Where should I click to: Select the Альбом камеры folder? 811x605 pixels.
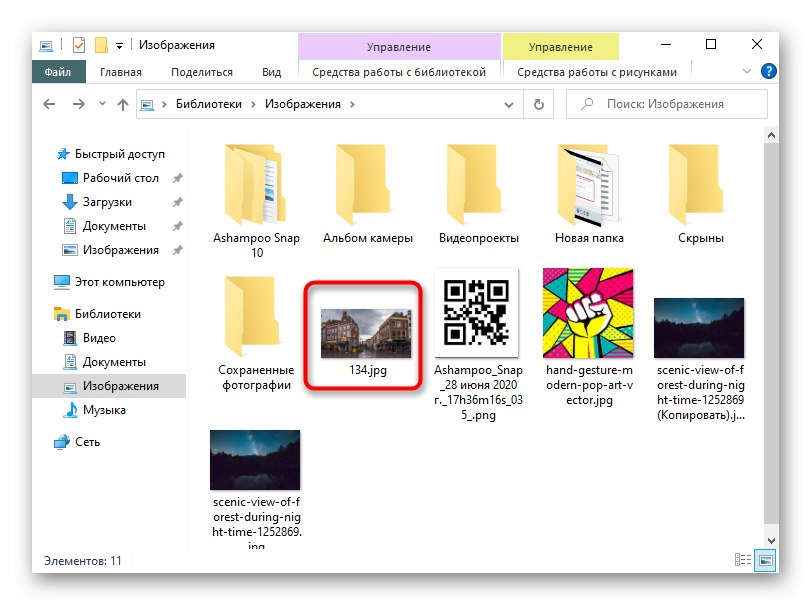[x=368, y=194]
